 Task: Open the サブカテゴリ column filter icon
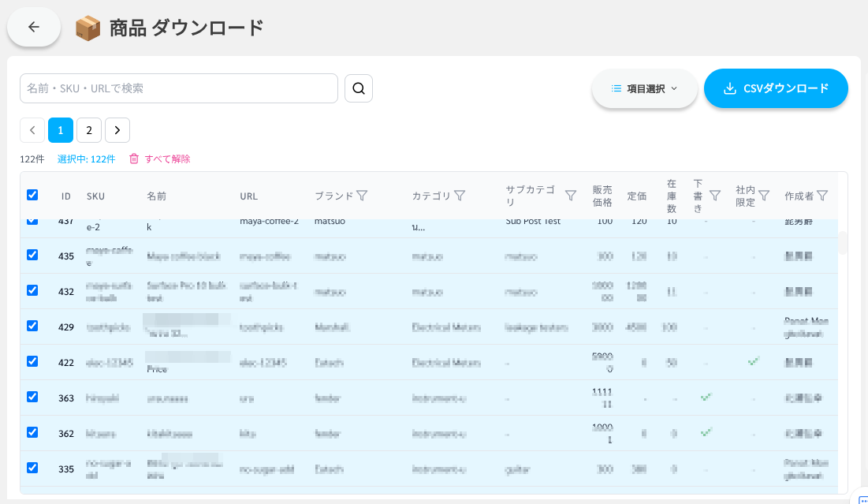click(571, 196)
